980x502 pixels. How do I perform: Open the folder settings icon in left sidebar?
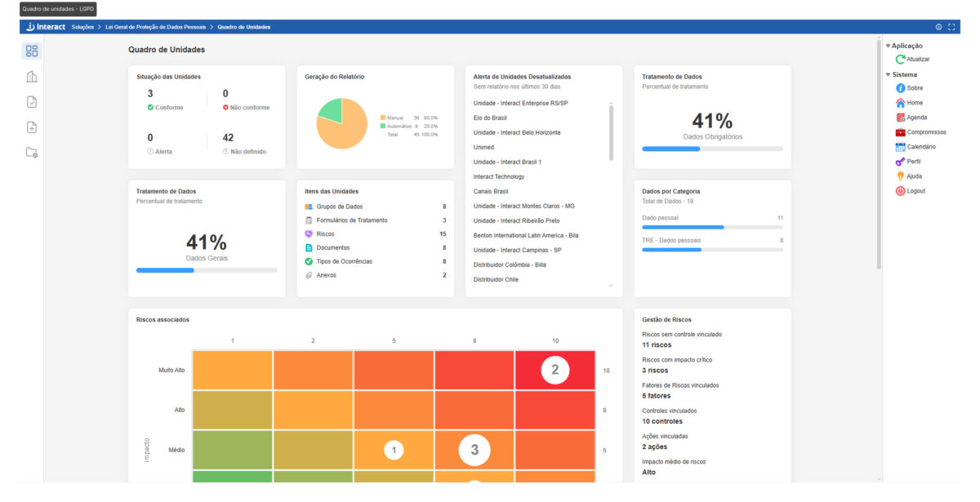click(x=32, y=153)
